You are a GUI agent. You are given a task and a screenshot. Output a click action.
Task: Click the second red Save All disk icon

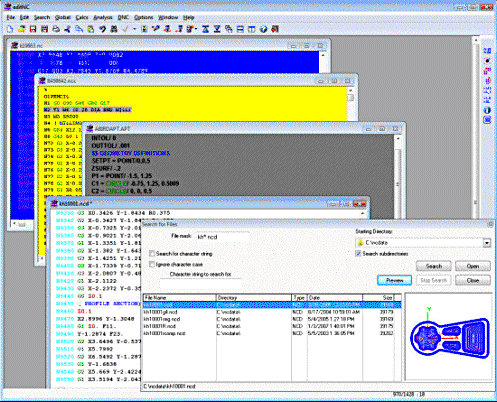[x=44, y=29]
